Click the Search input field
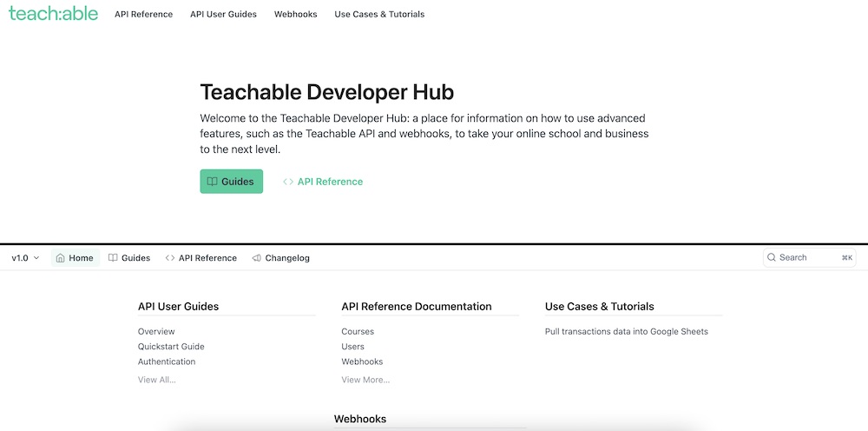Screen dimensions: 868x431 [810, 257]
